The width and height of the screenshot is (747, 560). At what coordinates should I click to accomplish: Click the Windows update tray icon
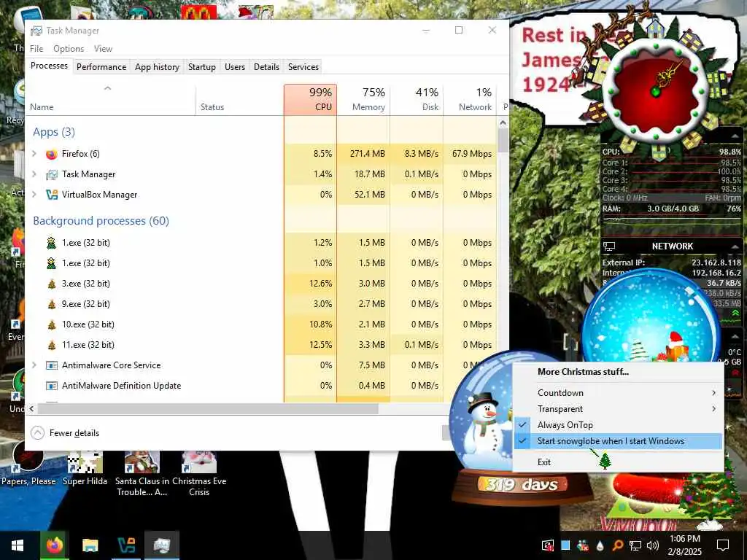pos(548,545)
